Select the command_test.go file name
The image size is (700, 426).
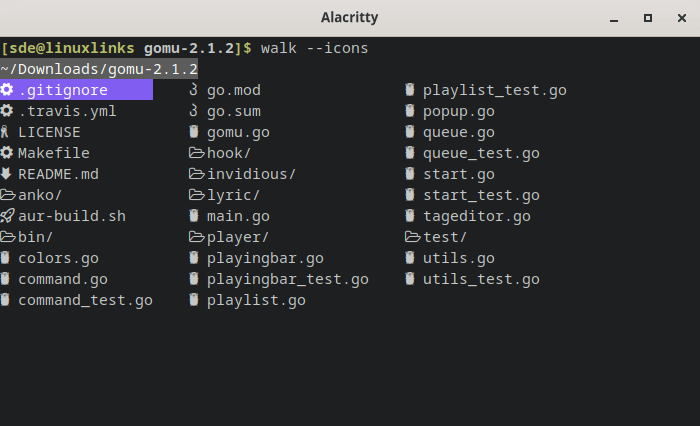86,301
